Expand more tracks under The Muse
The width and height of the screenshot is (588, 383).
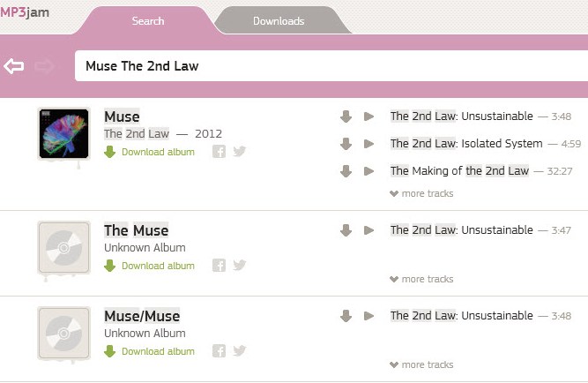(421, 280)
